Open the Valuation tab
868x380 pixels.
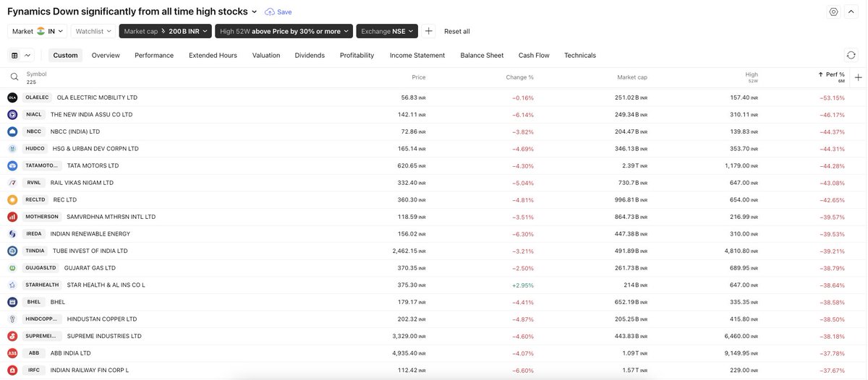pyautogui.click(x=266, y=55)
